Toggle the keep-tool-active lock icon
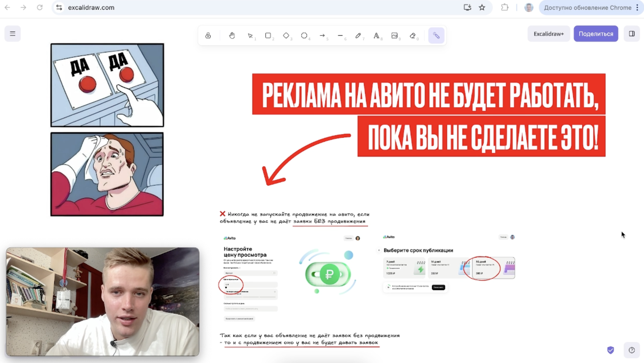The width and height of the screenshot is (644, 363). pyautogui.click(x=208, y=35)
